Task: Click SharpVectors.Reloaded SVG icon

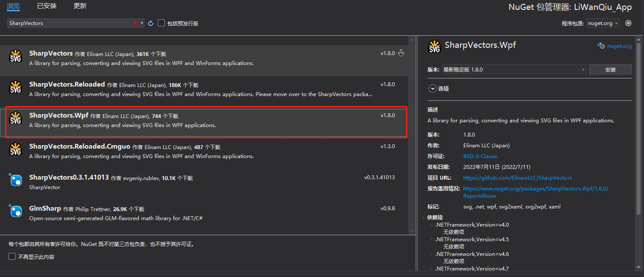Action: 15,87
